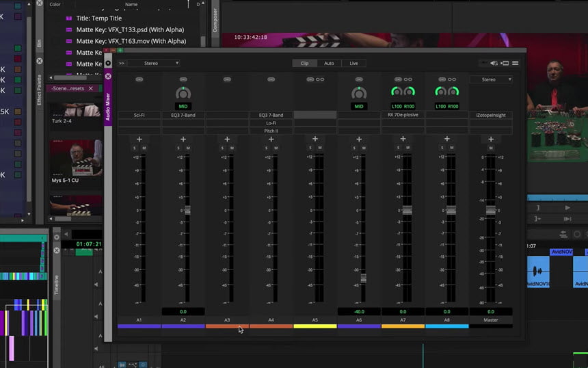The image size is (588, 368).
Task: Click the Name column header in effects list
Action: [x=131, y=4]
